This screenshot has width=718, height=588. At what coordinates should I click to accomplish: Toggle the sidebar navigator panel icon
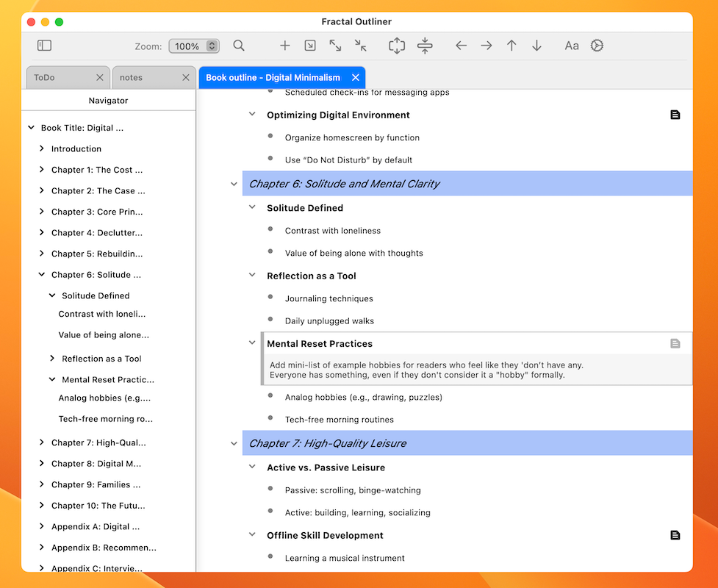click(45, 46)
